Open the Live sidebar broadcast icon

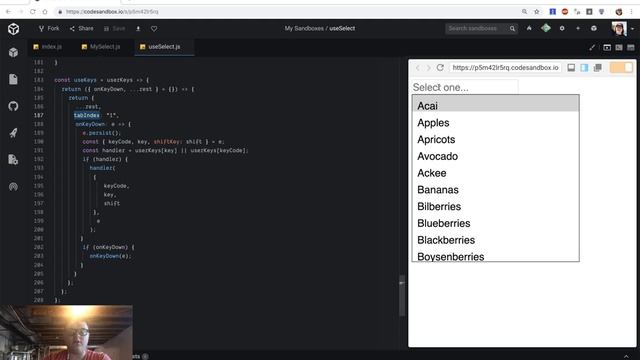click(13, 187)
